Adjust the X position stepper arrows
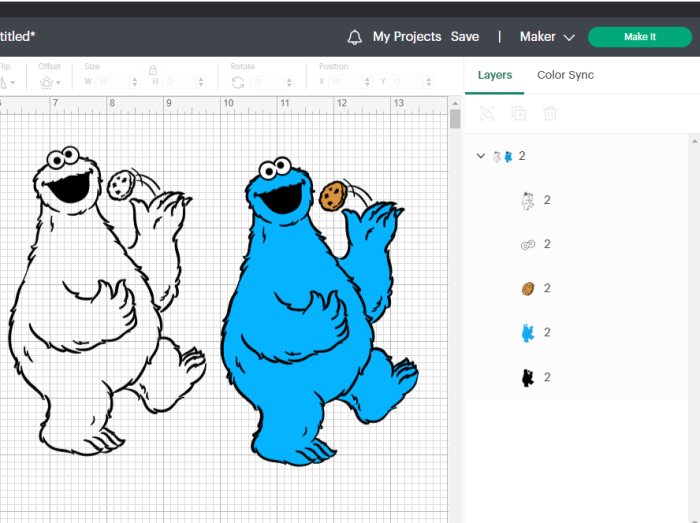 click(367, 82)
